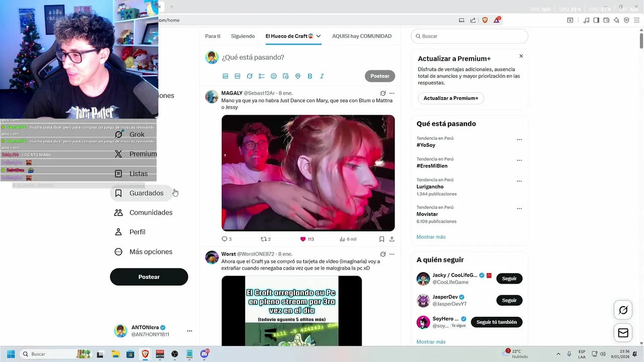Open Grok icon in post composer toolbar
Image resolution: width=644 pixels, height=362 pixels.
(x=250, y=76)
